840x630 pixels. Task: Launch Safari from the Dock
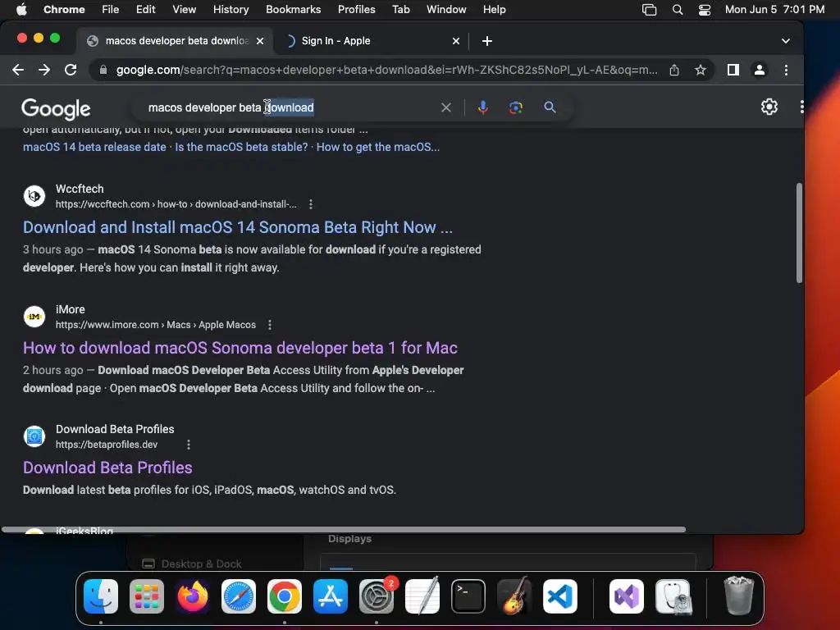(x=239, y=596)
